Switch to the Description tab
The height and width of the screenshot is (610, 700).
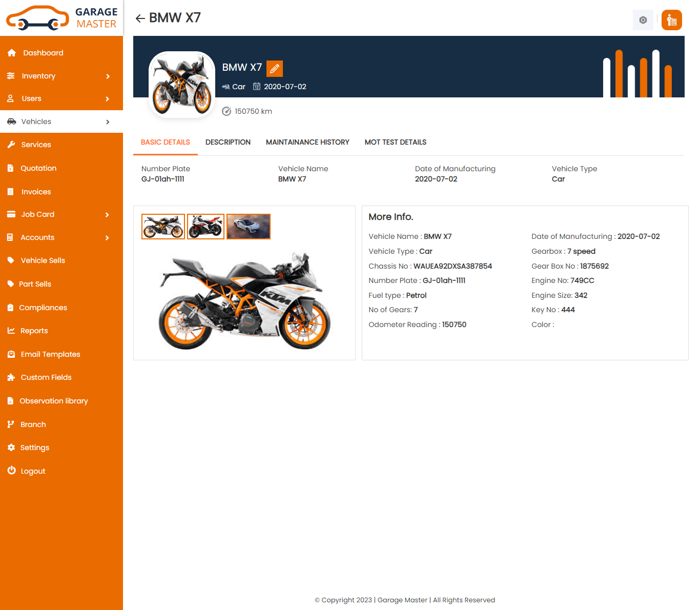pyautogui.click(x=228, y=142)
